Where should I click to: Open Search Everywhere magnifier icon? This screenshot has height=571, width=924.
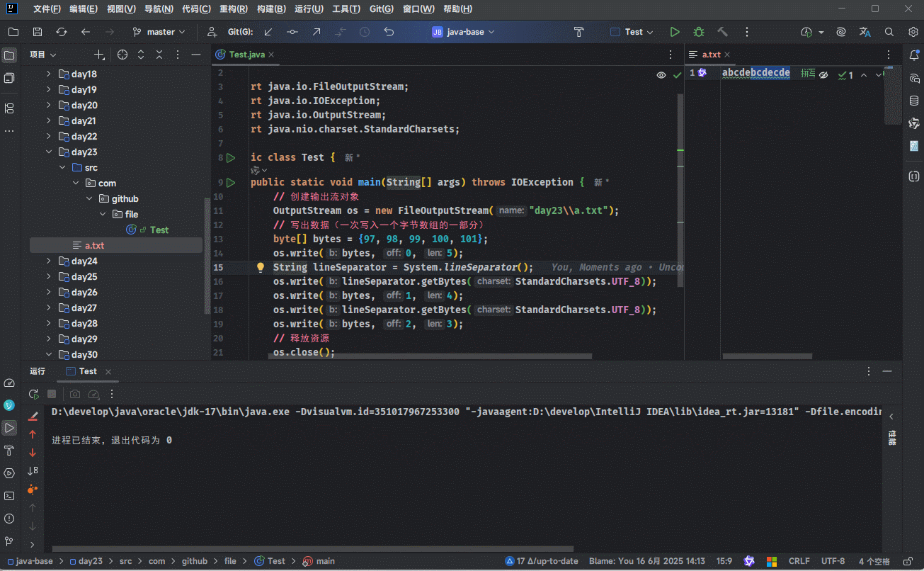(889, 32)
